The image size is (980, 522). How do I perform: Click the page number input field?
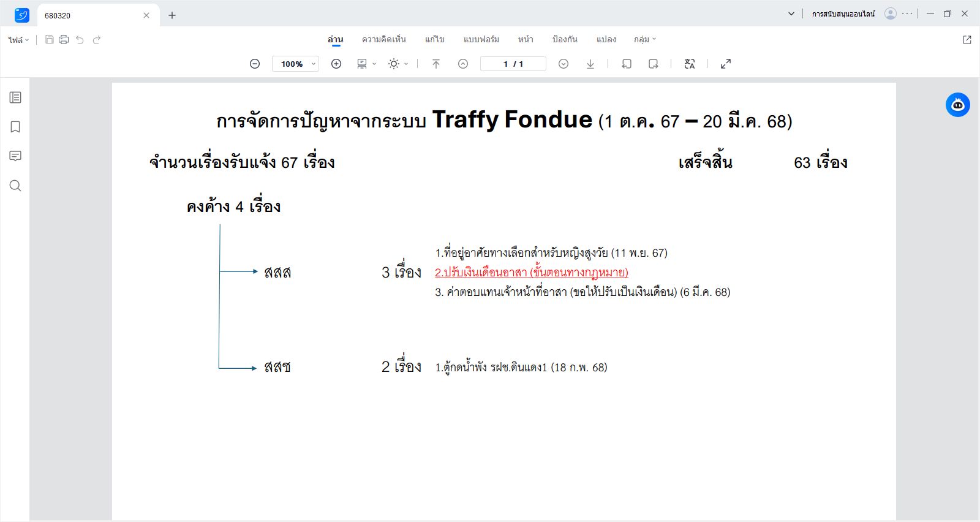pyautogui.click(x=513, y=64)
